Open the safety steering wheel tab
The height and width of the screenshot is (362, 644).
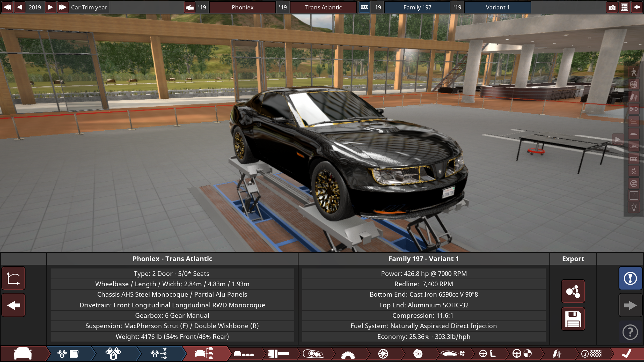pos(522,354)
